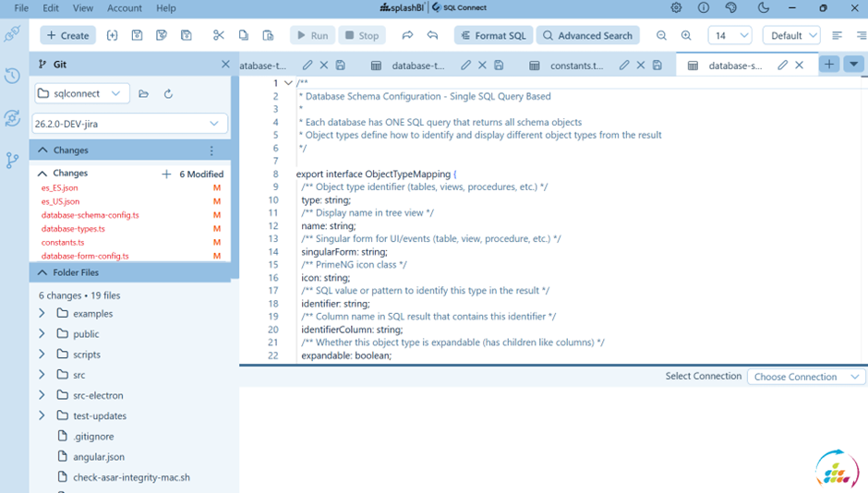Click the Git branch icon in left sidebar
The width and height of the screenshot is (868, 493).
coord(12,160)
